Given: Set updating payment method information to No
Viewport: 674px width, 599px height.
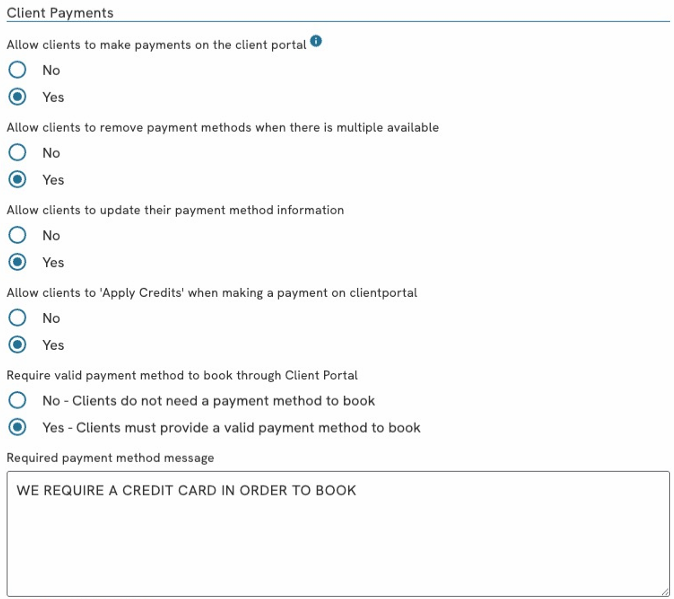Looking at the screenshot, I should 16,236.
